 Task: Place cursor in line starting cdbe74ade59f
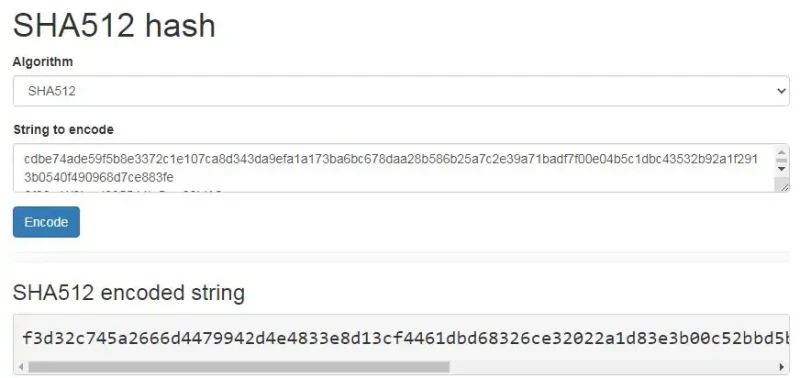pos(391,159)
